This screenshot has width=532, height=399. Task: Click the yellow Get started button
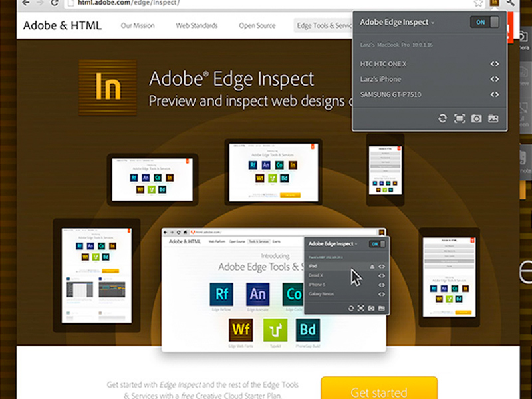click(x=379, y=388)
